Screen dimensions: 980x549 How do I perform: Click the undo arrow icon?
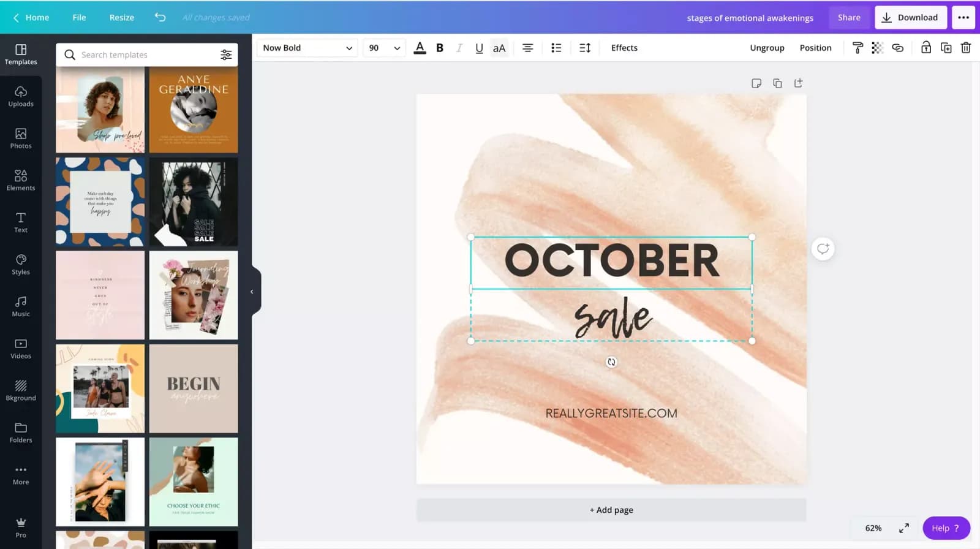click(160, 17)
